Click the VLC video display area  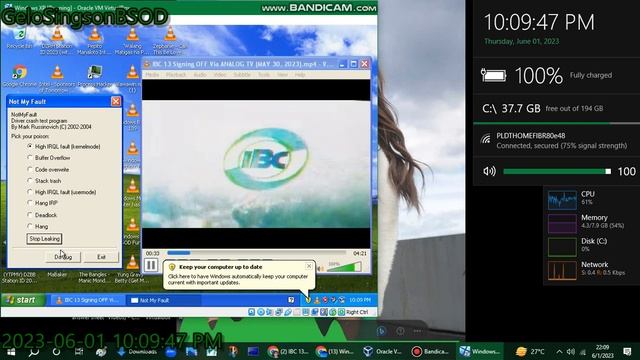[x=256, y=164]
